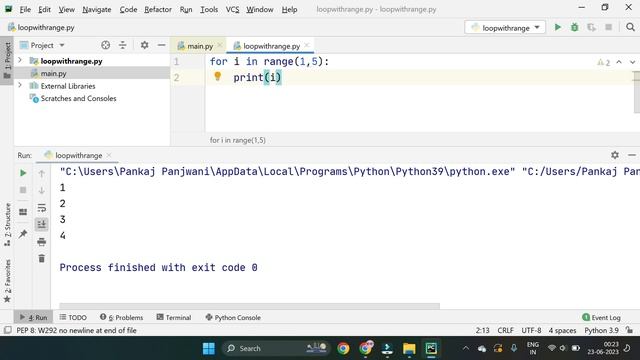The height and width of the screenshot is (360, 640).
Task: Open the Navigate menu
Action: point(97,9)
